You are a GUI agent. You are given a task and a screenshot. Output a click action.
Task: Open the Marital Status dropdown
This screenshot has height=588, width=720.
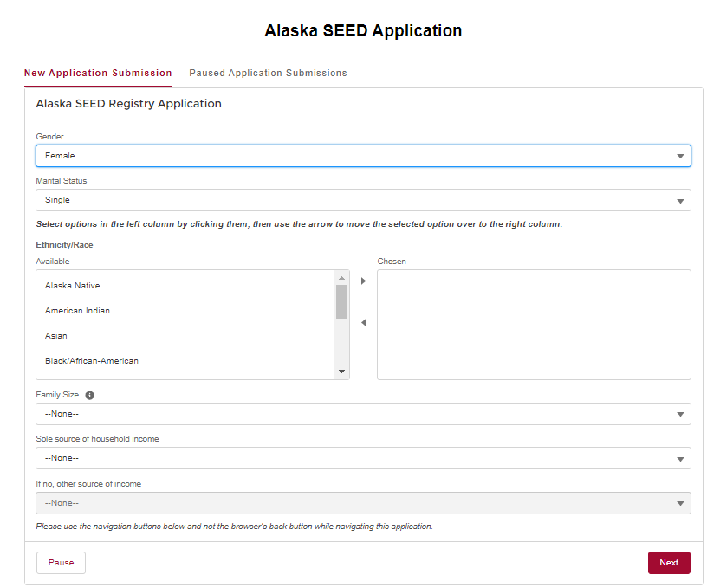363,200
